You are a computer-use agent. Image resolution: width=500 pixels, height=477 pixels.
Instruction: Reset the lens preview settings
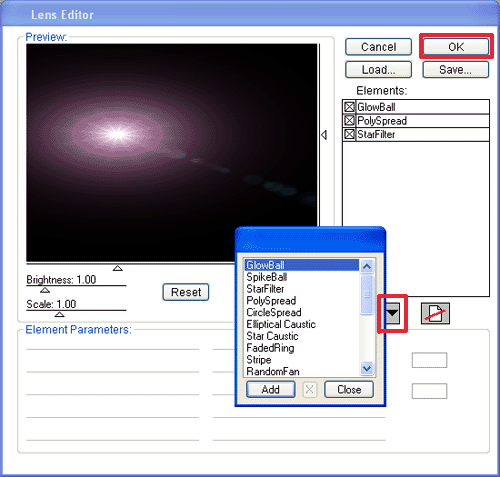click(186, 292)
